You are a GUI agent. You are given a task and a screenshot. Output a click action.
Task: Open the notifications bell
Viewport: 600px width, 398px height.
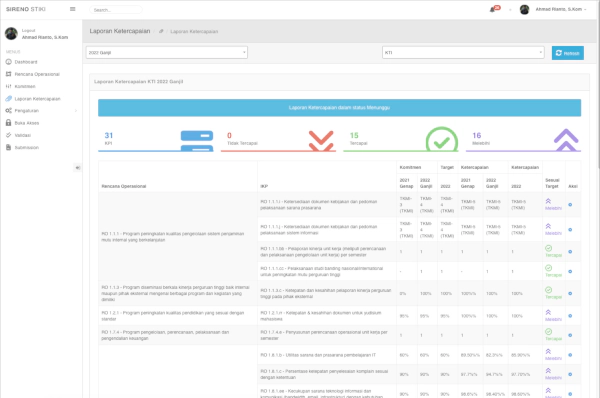point(492,10)
